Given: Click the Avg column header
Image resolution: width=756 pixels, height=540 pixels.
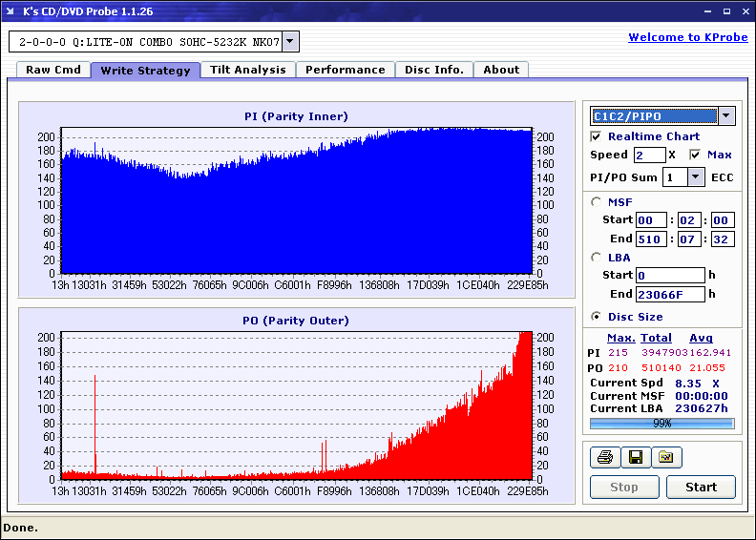Looking at the screenshot, I should 701,338.
